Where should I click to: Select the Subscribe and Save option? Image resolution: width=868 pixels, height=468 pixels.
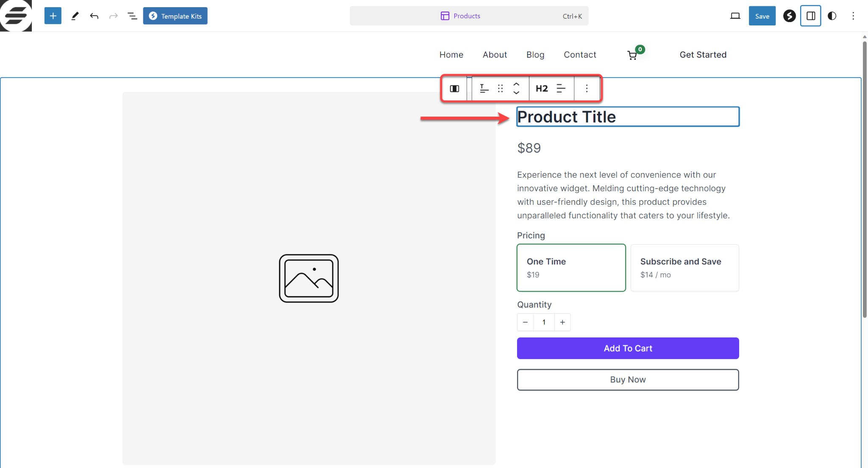(x=685, y=267)
